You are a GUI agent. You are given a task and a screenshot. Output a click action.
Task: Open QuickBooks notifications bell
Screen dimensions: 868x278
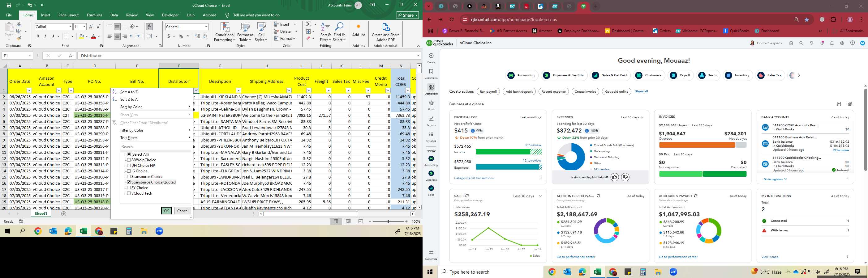click(832, 43)
